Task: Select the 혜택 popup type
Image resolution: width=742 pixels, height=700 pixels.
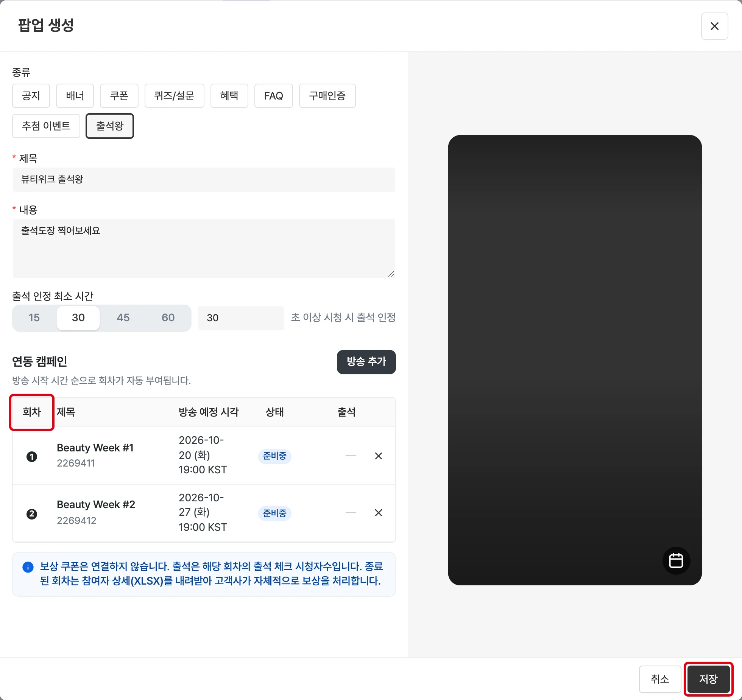Action: tap(229, 96)
